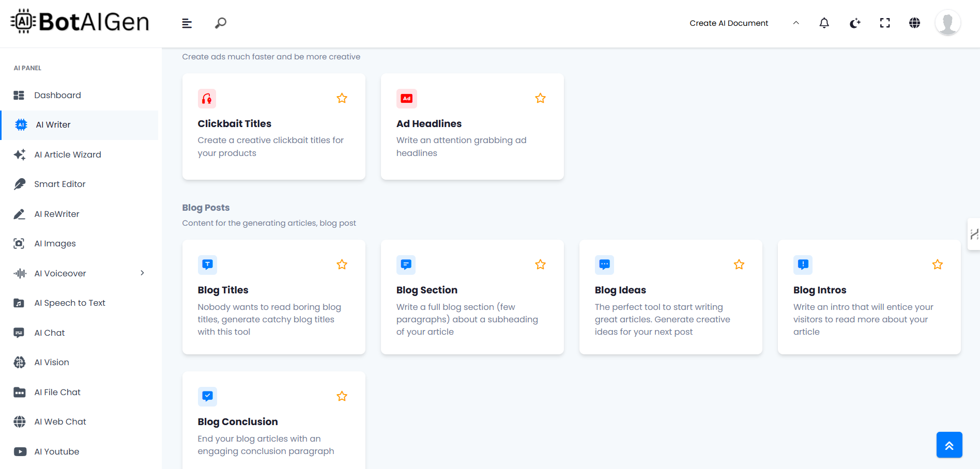Click the Clickbait Titles headphone icon
This screenshot has height=469, width=980.
point(207,99)
